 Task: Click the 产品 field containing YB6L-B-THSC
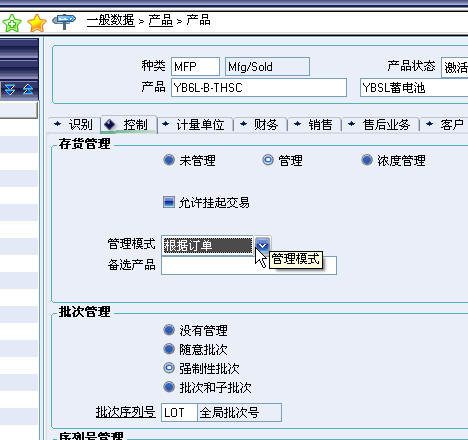click(x=259, y=88)
